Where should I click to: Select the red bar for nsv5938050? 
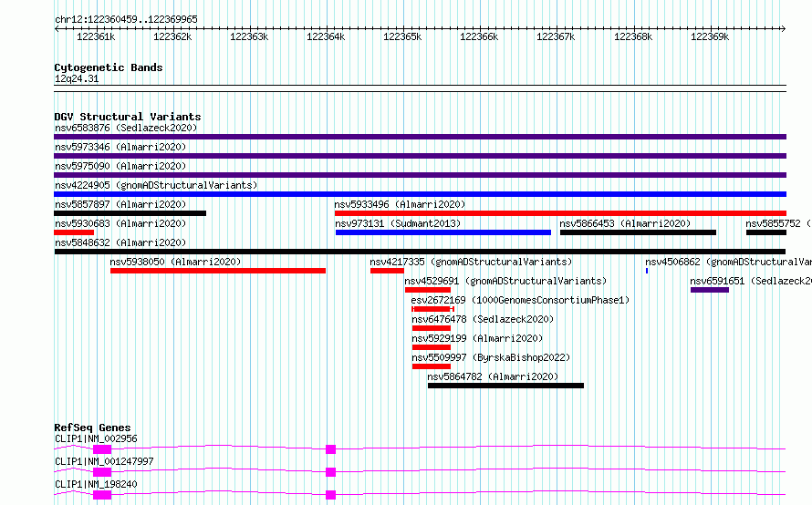click(218, 271)
